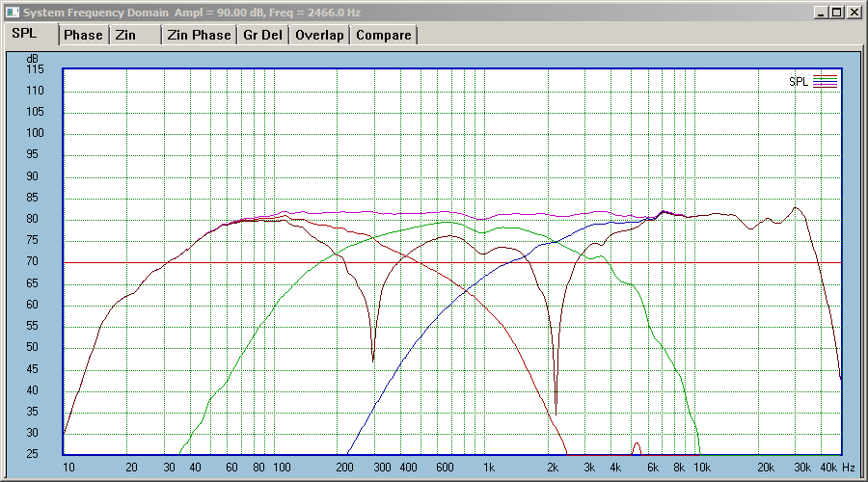Viewport: 868px width, 482px height.
Task: Click the bottom of the notch near 300 Hz
Action: (373, 360)
